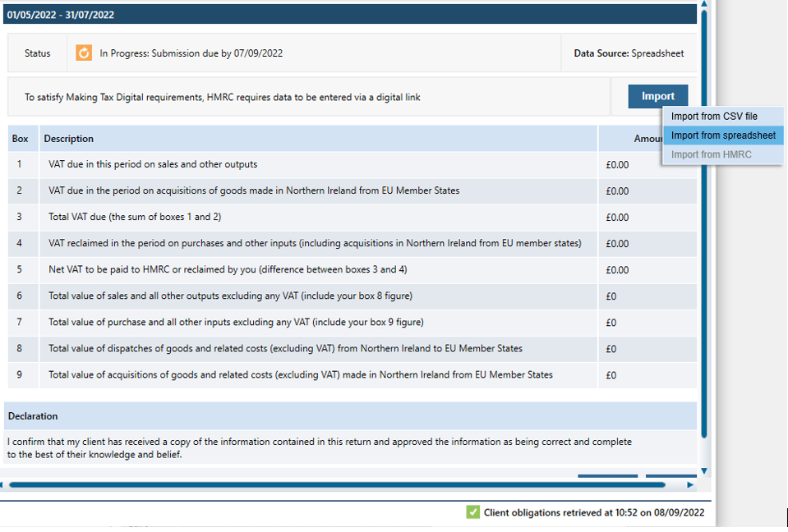Click the vertical scrollbar up arrow

click(x=704, y=4)
